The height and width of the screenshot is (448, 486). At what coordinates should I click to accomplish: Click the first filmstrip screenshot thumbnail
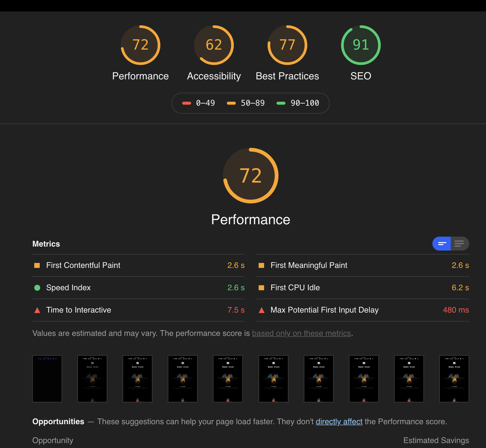coord(47,379)
